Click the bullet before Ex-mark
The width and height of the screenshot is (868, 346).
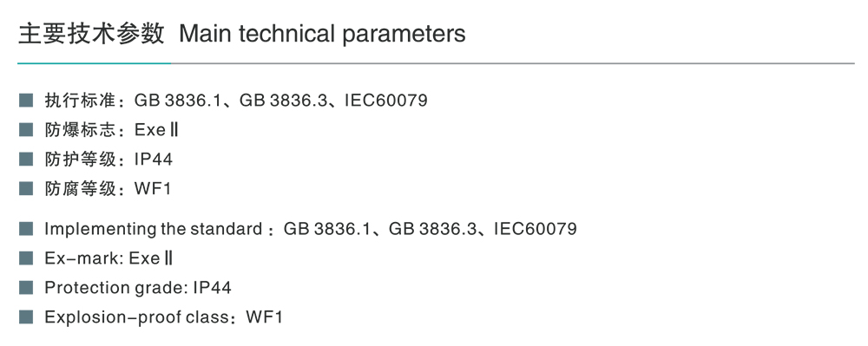coord(26,258)
